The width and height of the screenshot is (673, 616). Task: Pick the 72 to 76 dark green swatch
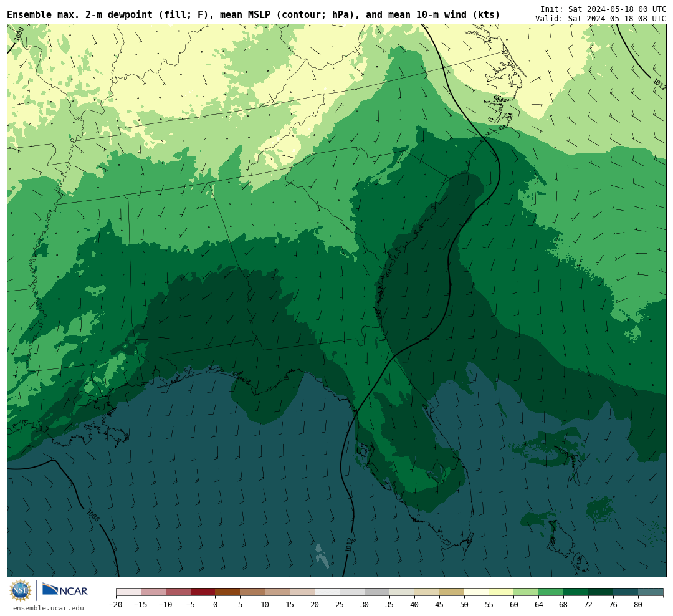[601, 592]
